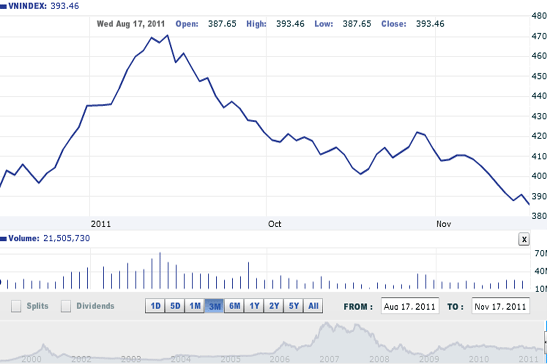Switch chart to 6M range

point(234,306)
